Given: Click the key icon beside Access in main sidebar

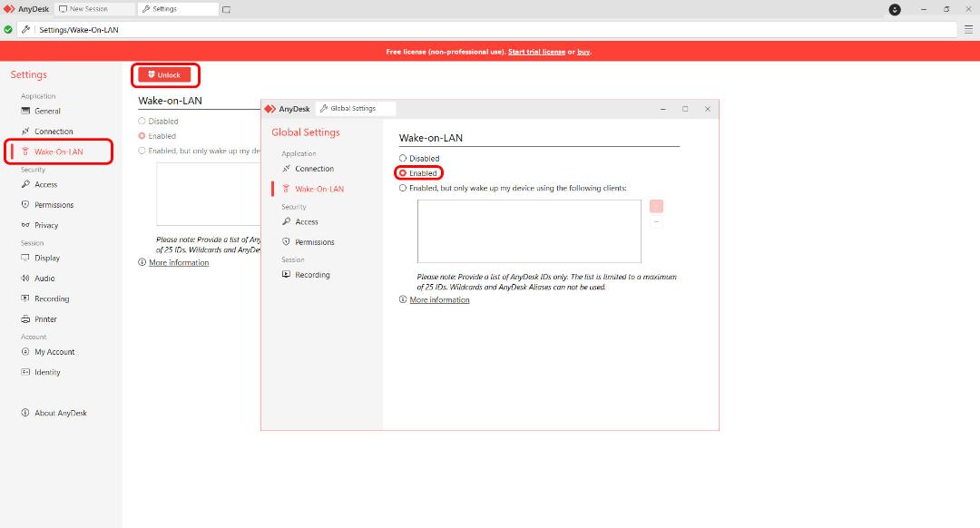Looking at the screenshot, I should pos(25,184).
